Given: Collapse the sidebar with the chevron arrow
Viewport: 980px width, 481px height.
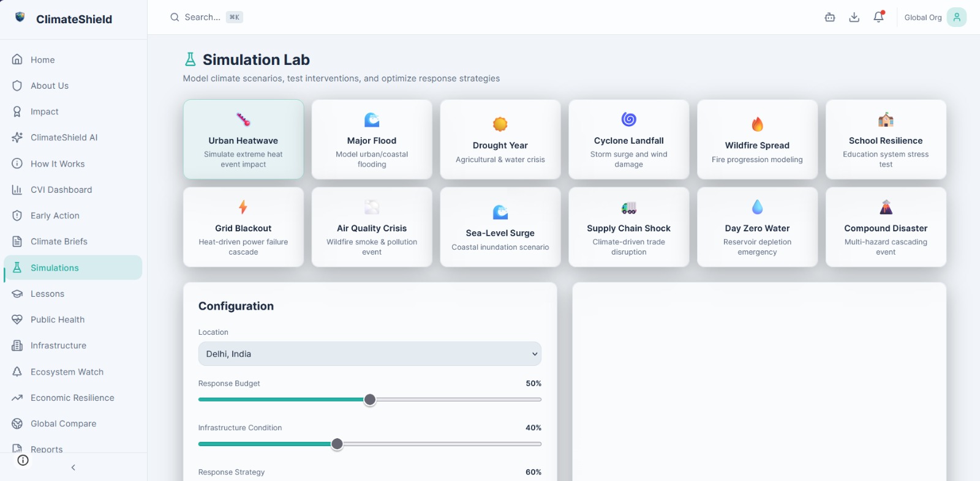Looking at the screenshot, I should pyautogui.click(x=73, y=468).
